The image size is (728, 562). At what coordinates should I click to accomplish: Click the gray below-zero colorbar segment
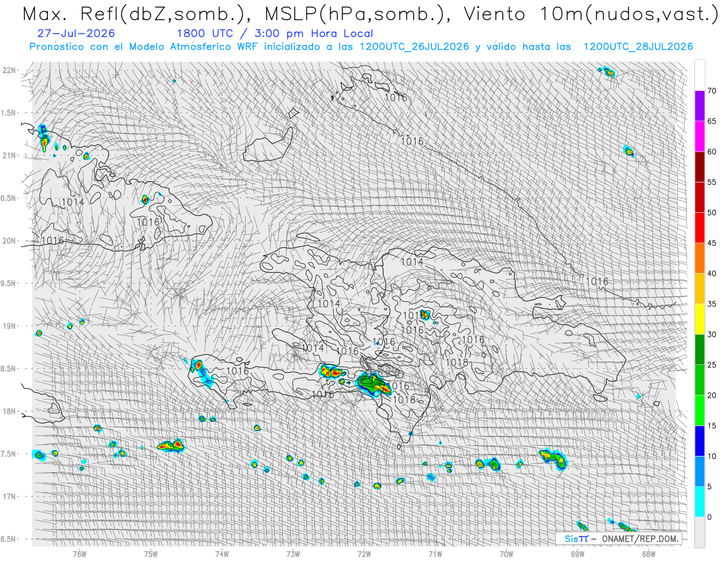(699, 532)
